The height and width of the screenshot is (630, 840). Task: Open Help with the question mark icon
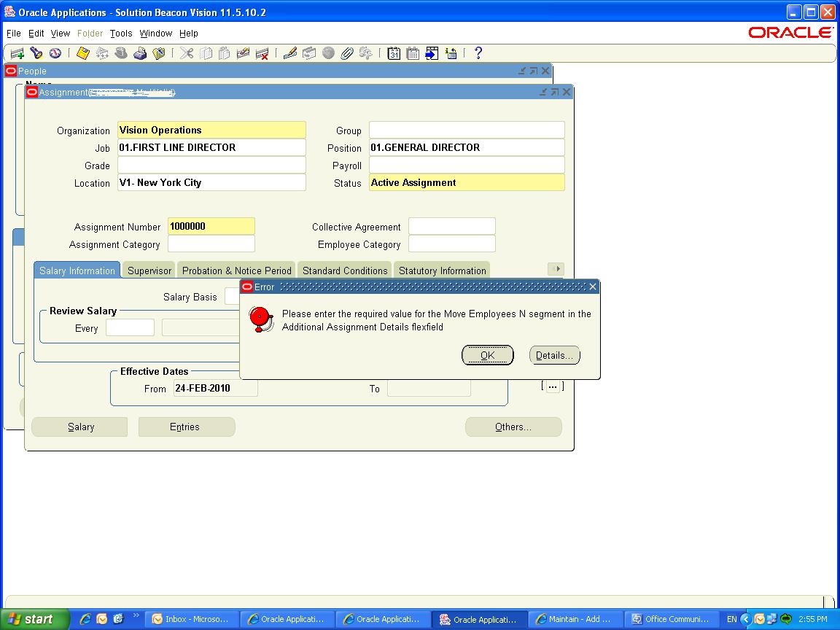(x=478, y=53)
